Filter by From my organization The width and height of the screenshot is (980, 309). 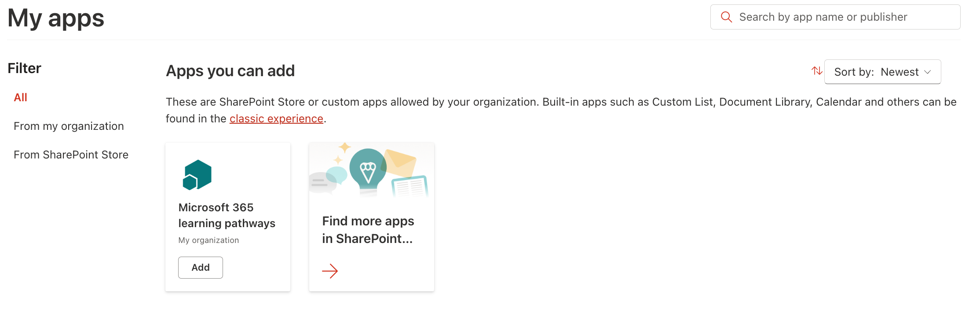pyautogui.click(x=69, y=126)
